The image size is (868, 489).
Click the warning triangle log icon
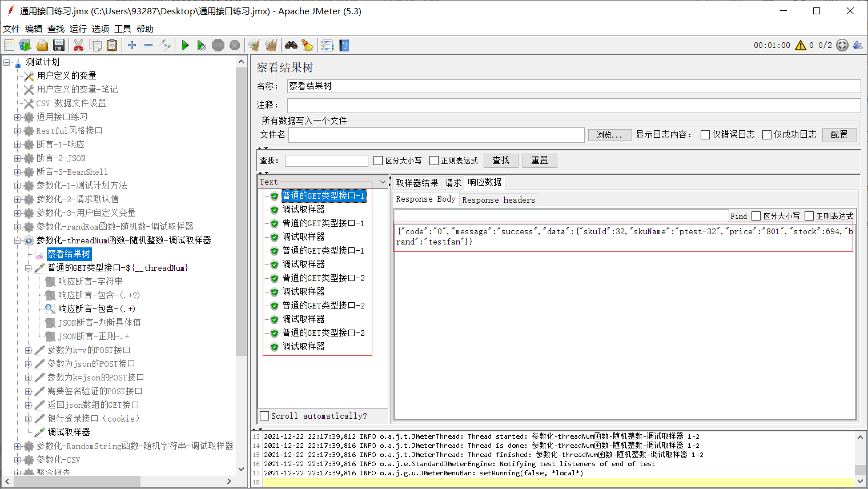click(801, 45)
